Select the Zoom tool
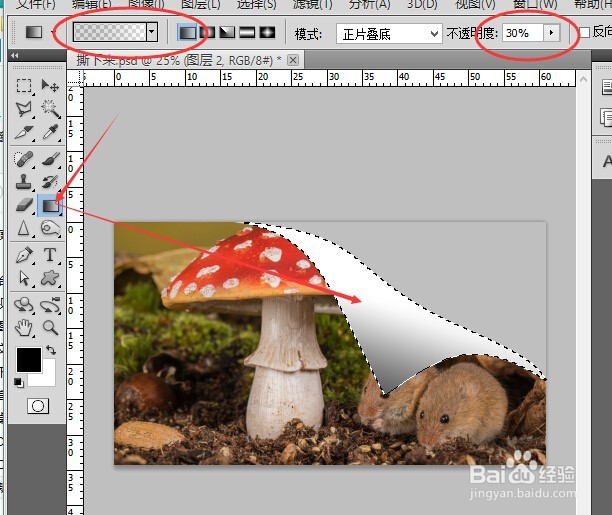Viewport: 612px width, 515px height. 51,328
